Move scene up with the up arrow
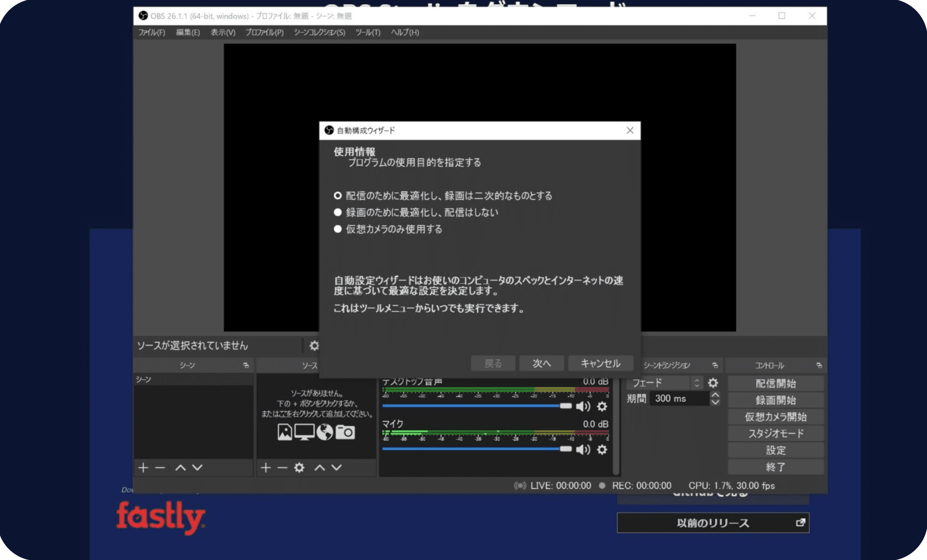 [180, 468]
